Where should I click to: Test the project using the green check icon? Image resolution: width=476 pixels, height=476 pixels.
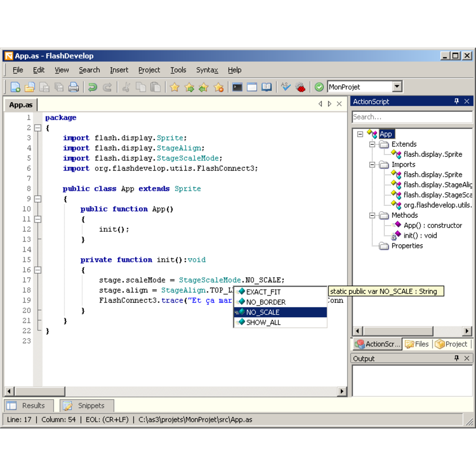click(319, 87)
